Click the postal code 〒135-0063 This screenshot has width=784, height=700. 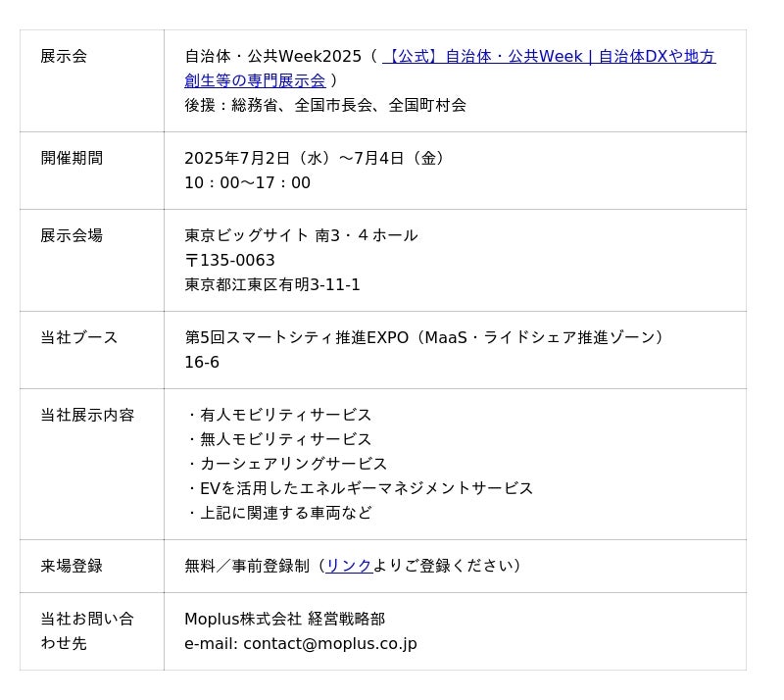point(229,260)
